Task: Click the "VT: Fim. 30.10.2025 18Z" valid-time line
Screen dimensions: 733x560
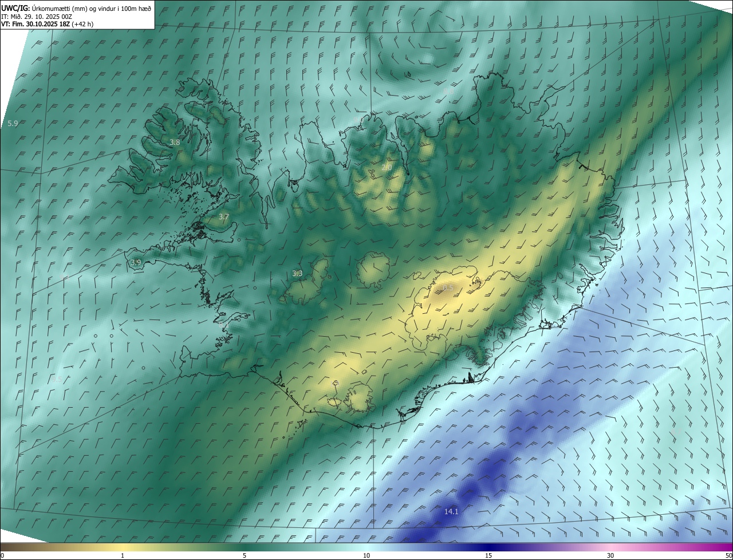Action: (47, 24)
